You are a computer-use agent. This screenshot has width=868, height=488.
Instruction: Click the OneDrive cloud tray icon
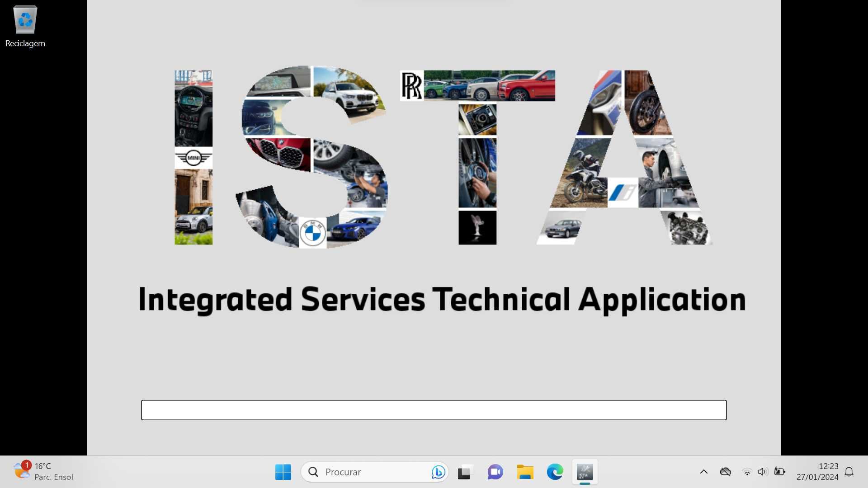tap(726, 472)
